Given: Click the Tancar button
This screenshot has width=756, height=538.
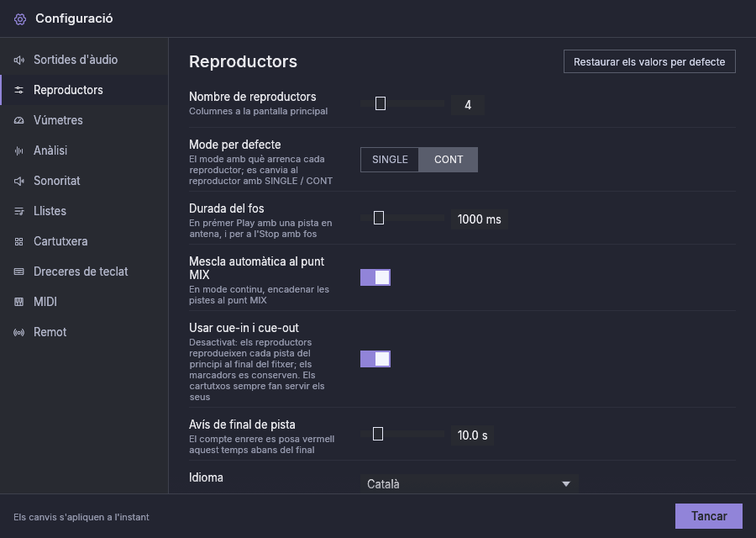Looking at the screenshot, I should 709,516.
